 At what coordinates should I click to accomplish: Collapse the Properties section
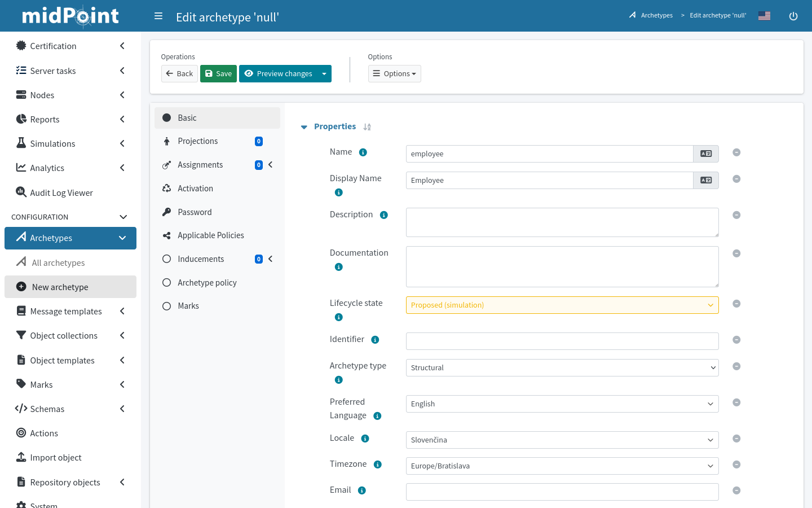coord(304,127)
